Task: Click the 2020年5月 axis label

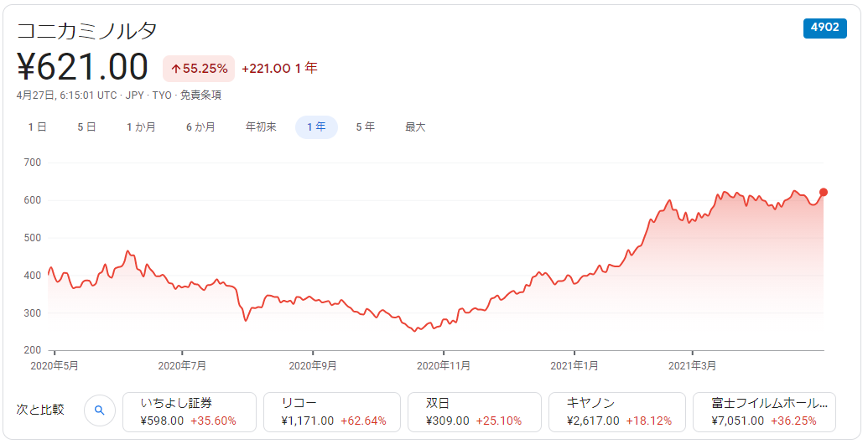Action: pyautogui.click(x=55, y=366)
